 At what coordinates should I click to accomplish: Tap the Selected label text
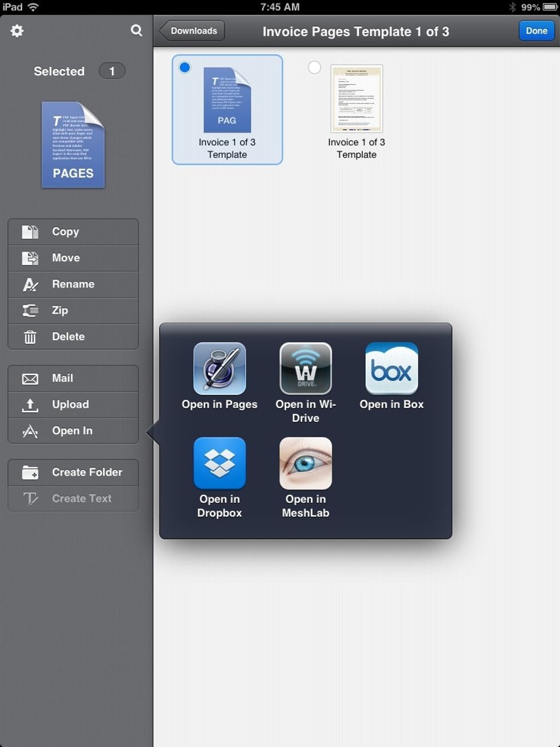(x=59, y=71)
